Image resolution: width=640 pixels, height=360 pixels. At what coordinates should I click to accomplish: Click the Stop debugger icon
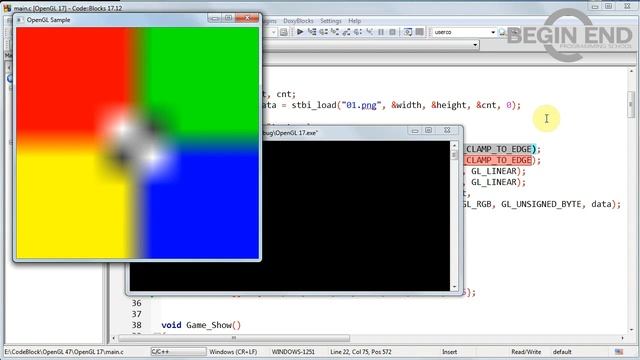pos(392,32)
